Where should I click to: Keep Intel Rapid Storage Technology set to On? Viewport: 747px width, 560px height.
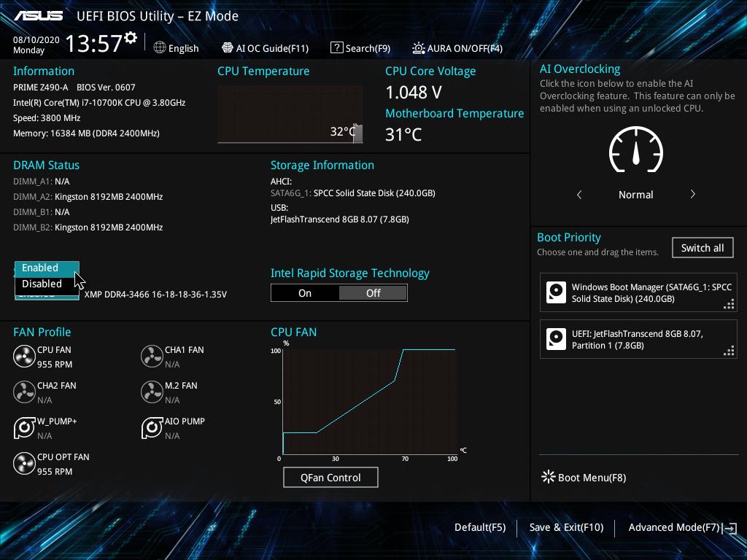305,292
